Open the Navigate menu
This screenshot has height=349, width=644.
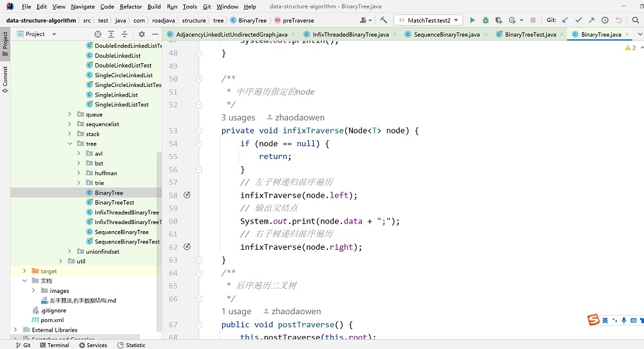point(82,6)
